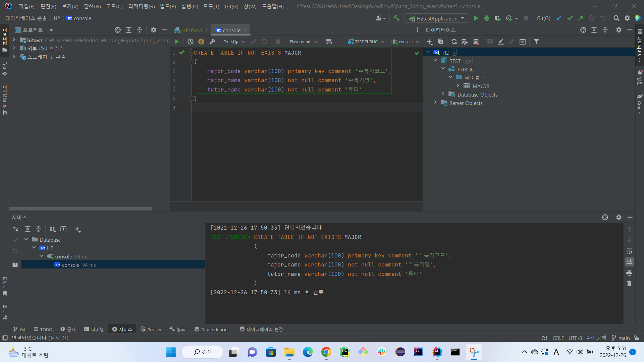Viewport: 644px width, 362px height.
Task: Click the Debug H2testApplication bug icon
Action: 487,18
